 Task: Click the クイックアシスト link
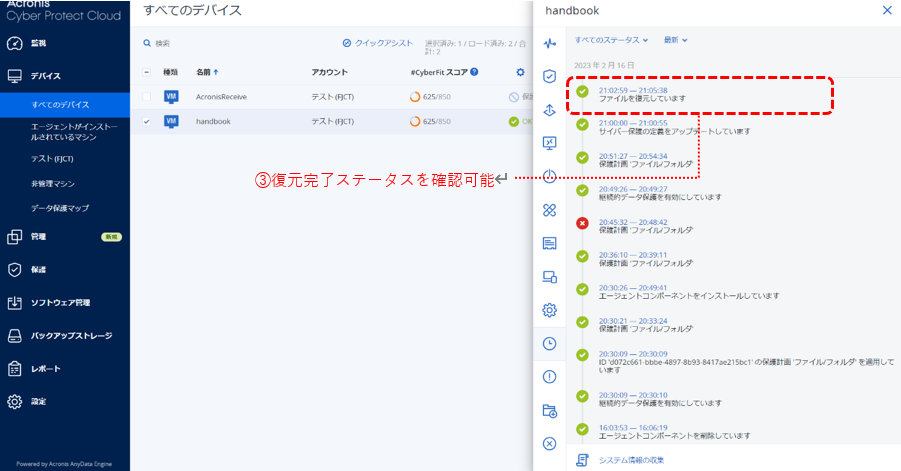(377, 43)
